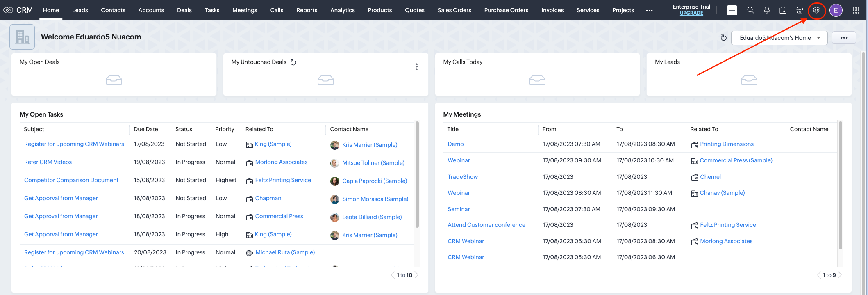Click the UPGRADE link

coord(691,13)
